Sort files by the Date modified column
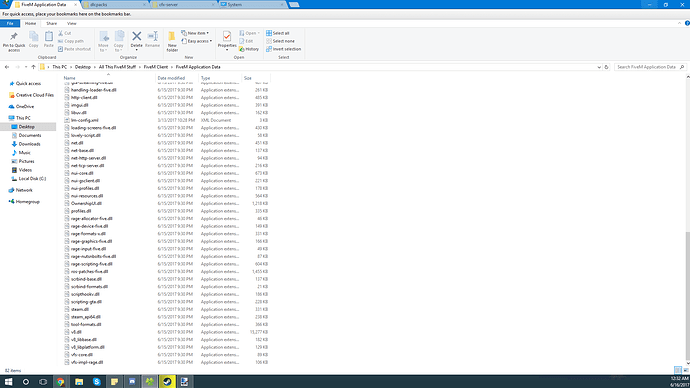 pyautogui.click(x=171, y=78)
